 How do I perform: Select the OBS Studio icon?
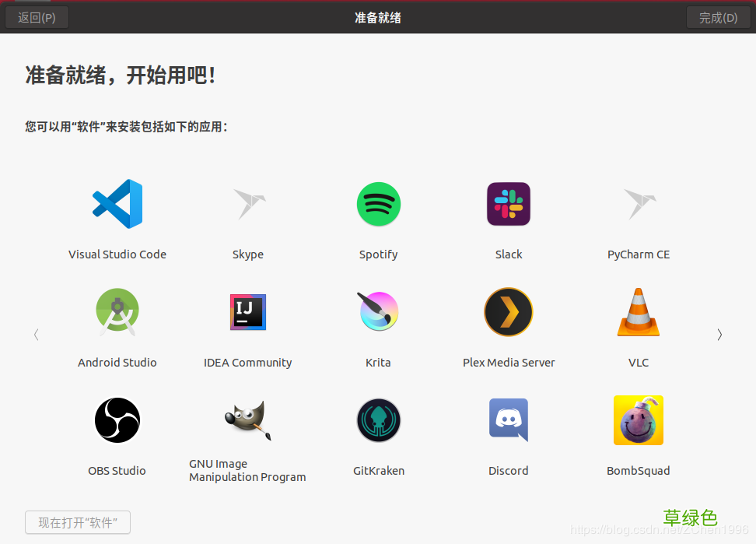click(117, 420)
